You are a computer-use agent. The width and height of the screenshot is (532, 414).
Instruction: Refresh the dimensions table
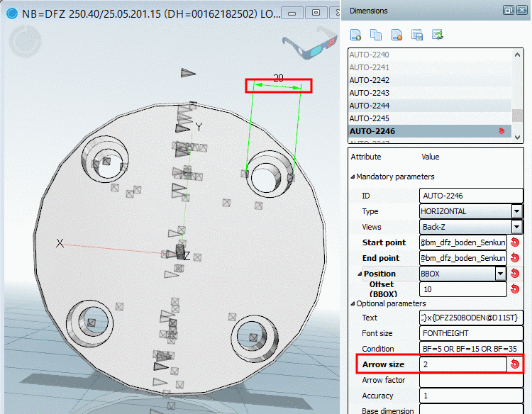(x=438, y=35)
